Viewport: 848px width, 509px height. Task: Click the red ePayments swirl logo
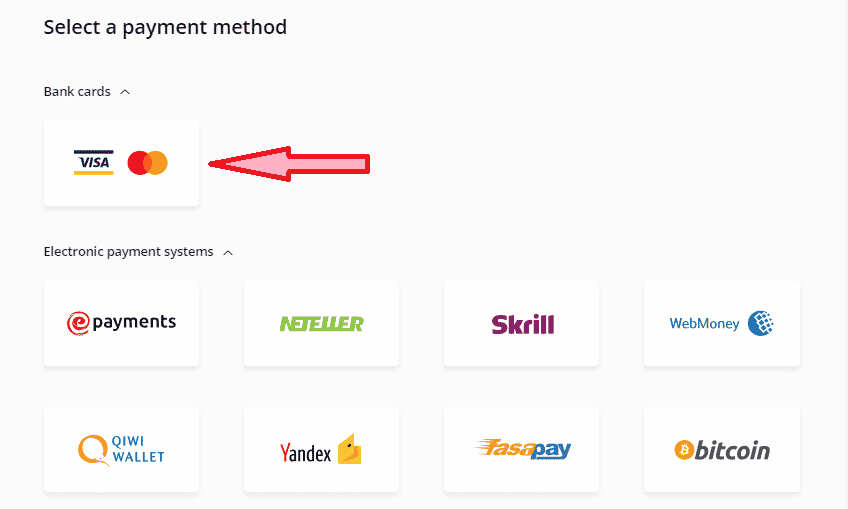tap(78, 323)
